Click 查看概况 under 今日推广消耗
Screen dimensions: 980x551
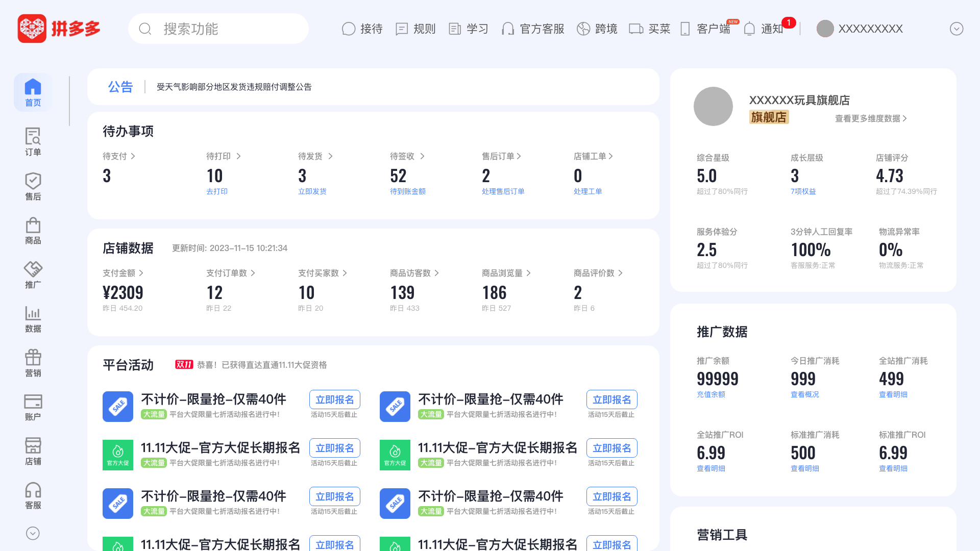[x=805, y=394]
